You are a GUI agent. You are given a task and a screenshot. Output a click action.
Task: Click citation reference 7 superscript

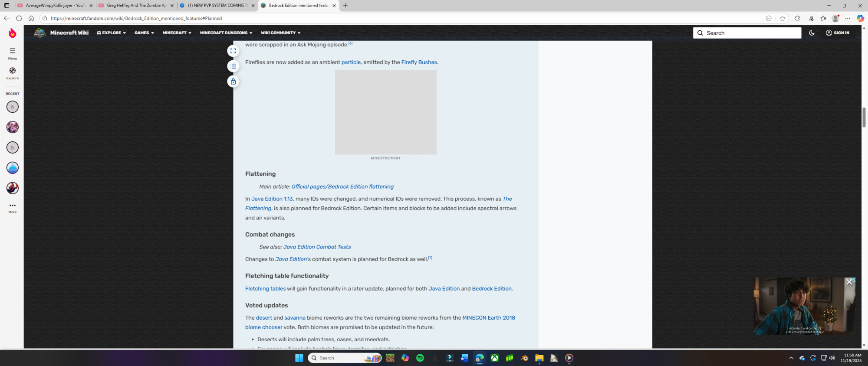pos(430,258)
